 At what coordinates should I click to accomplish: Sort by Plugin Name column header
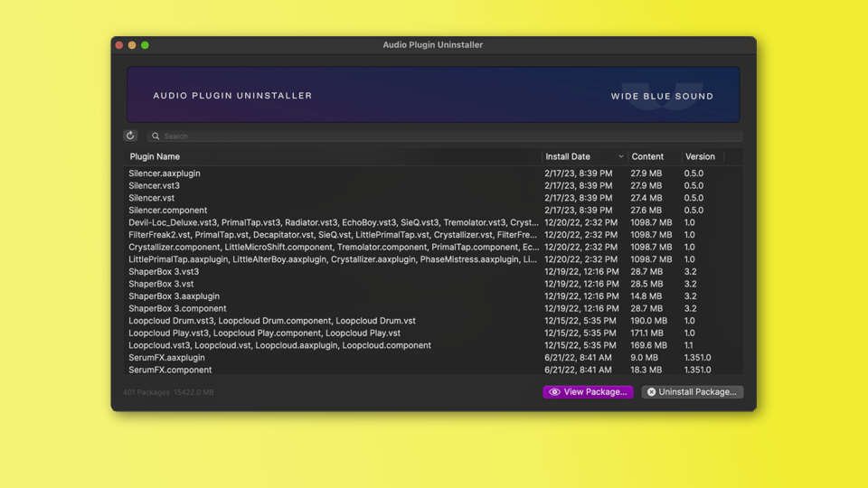point(155,156)
